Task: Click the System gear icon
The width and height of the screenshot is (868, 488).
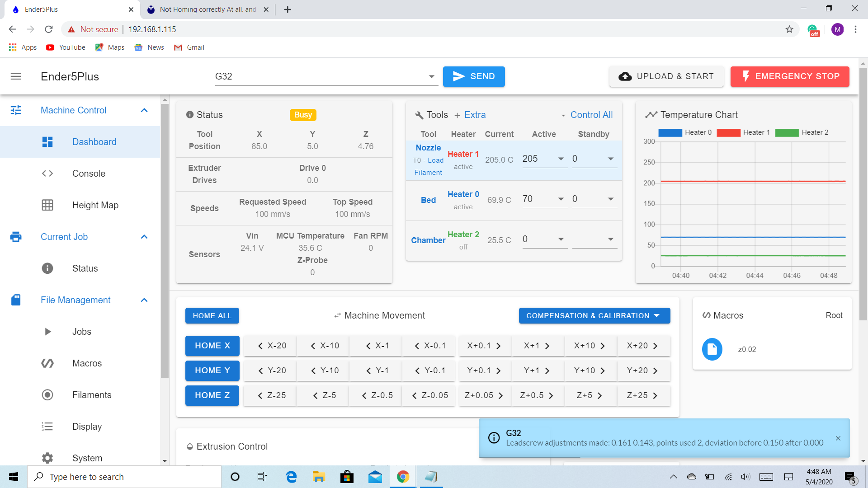Action: tap(47, 458)
